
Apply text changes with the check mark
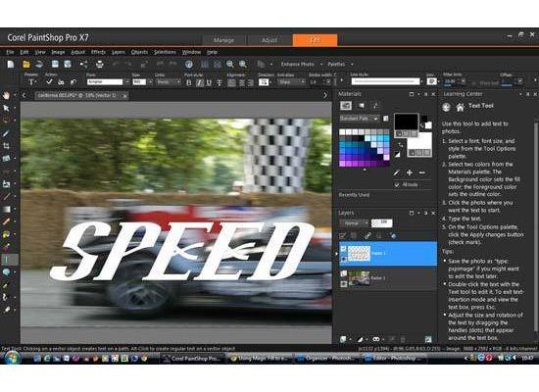coord(50,82)
